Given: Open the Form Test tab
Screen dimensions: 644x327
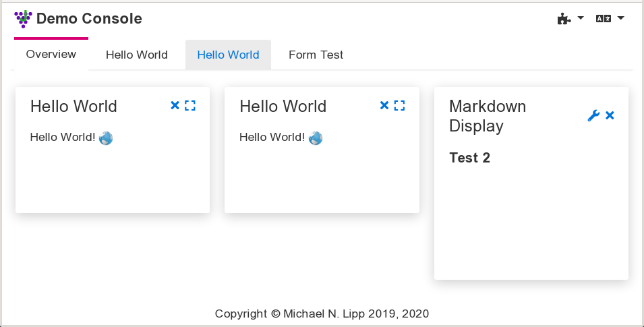Looking at the screenshot, I should [316, 55].
